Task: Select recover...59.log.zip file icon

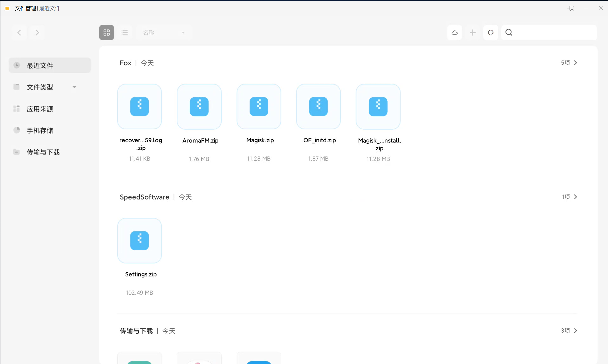Action: coord(139,107)
